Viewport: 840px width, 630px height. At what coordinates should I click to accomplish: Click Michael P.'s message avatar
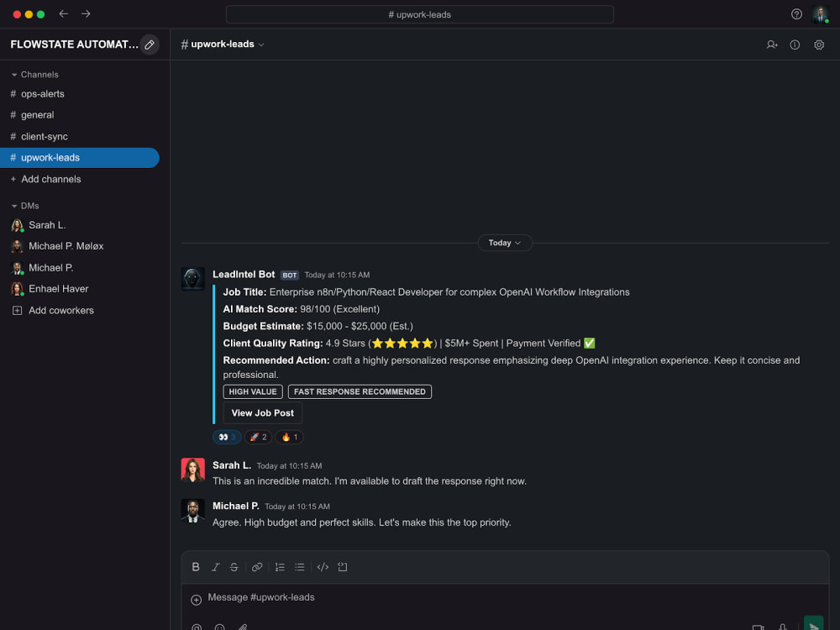(x=193, y=511)
